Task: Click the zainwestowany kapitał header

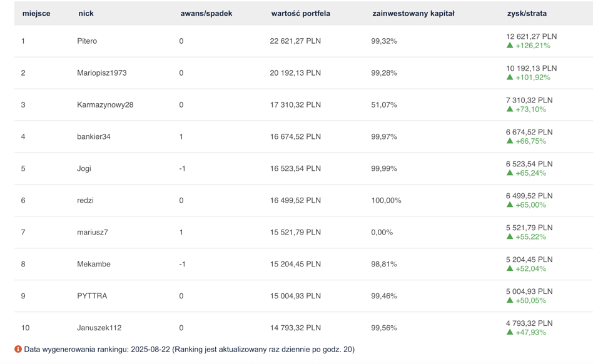Action: pyautogui.click(x=413, y=14)
